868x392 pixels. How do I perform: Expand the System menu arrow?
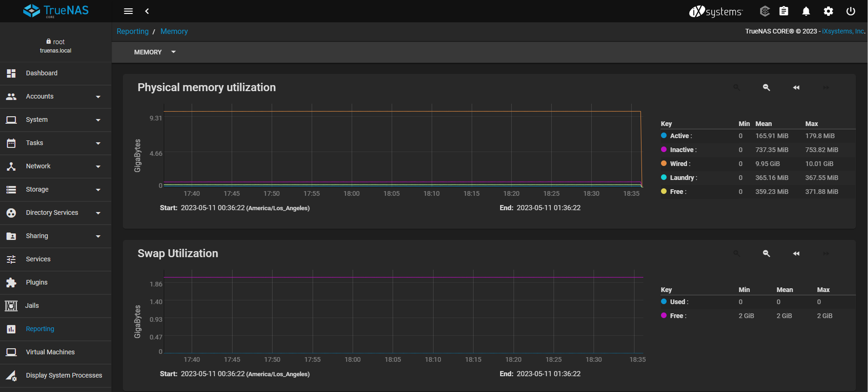pyautogui.click(x=98, y=120)
